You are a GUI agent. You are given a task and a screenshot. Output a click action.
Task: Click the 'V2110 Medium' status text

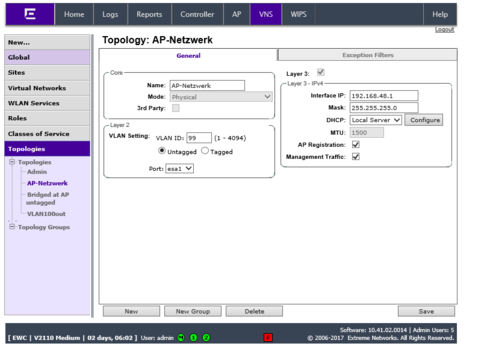pos(57,338)
